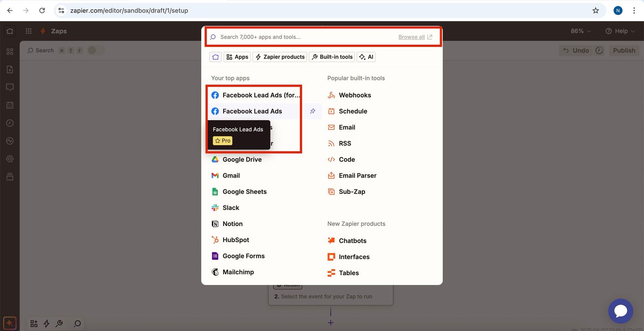This screenshot has height=331, width=644.
Task: Open the activity pulse sidebar icon
Action: [10, 141]
